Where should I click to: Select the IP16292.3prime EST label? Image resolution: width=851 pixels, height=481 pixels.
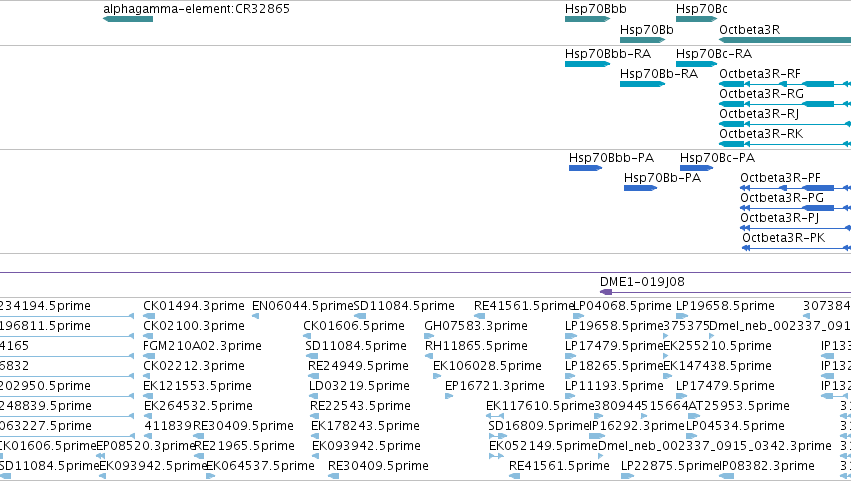click(x=638, y=426)
